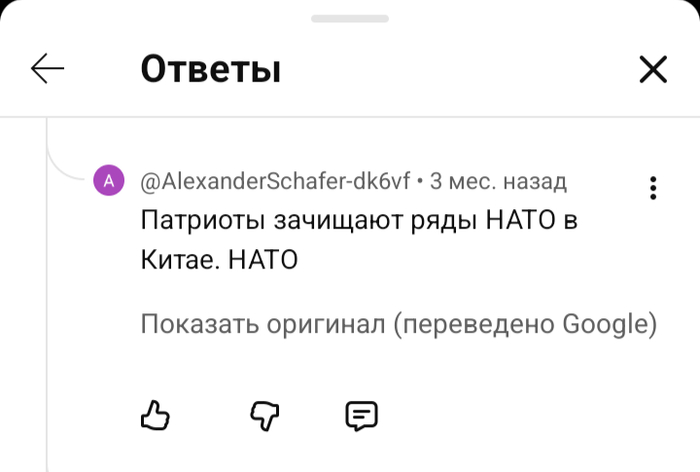The height and width of the screenshot is (472, 700).
Task: Click the word "Google" in translation notice
Action: (x=605, y=325)
